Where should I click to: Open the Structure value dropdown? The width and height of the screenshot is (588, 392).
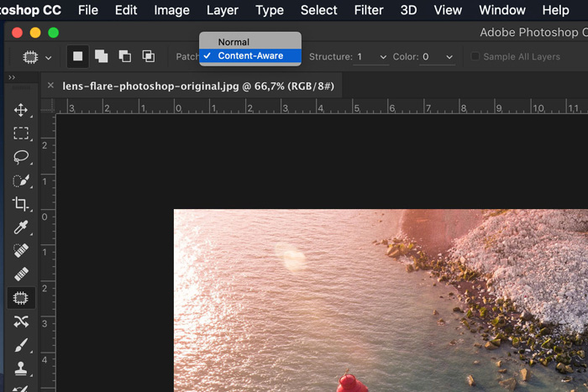383,57
